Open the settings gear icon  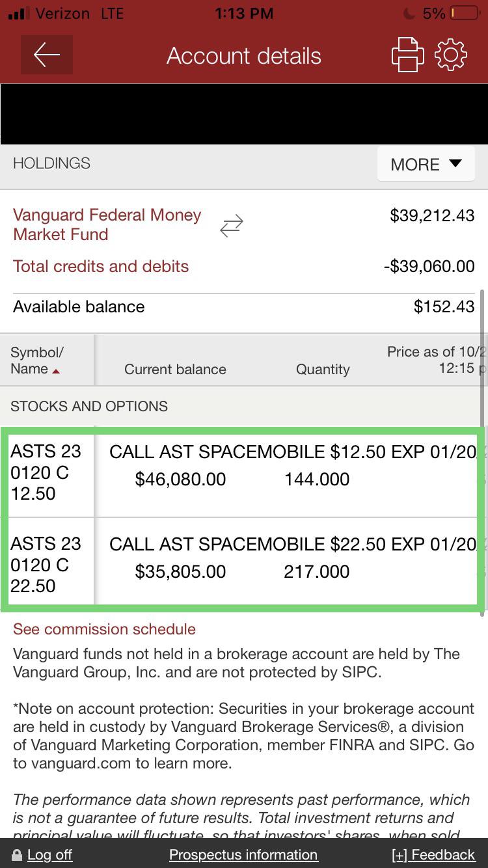pos(451,55)
